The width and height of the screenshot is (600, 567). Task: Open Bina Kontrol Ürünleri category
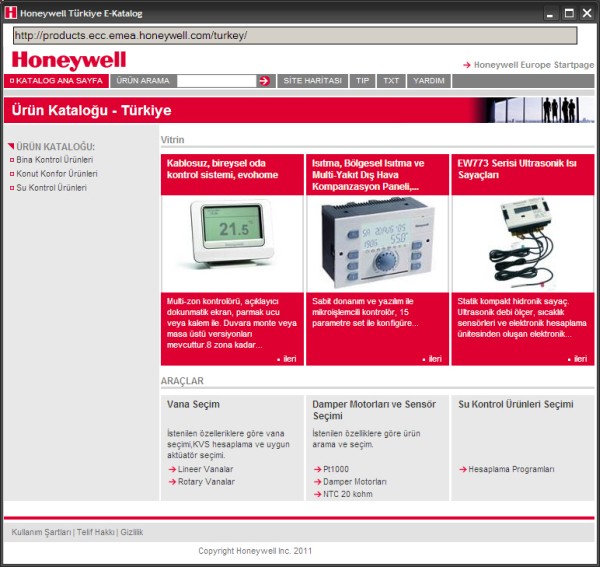(x=55, y=160)
